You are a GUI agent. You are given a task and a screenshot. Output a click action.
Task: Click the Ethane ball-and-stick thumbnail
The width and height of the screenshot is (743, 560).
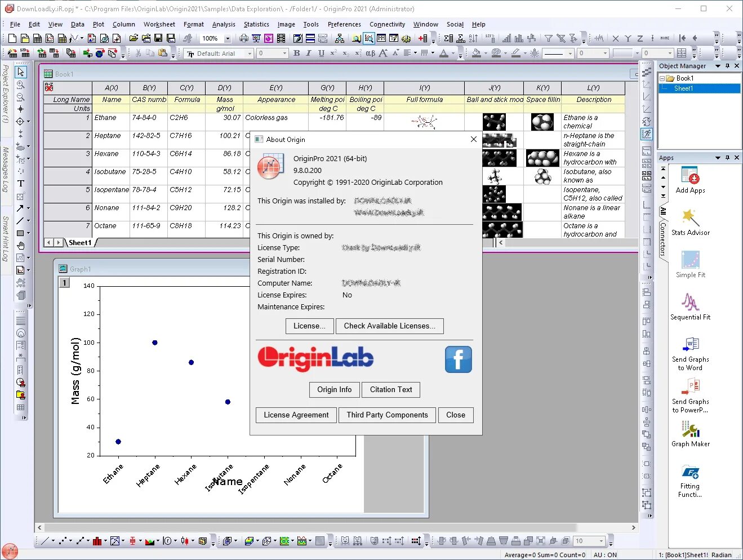[494, 122]
